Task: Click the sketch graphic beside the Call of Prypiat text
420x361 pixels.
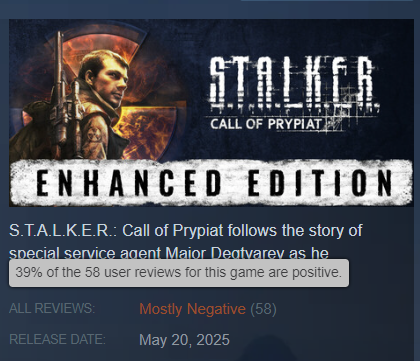Action: 333,124
